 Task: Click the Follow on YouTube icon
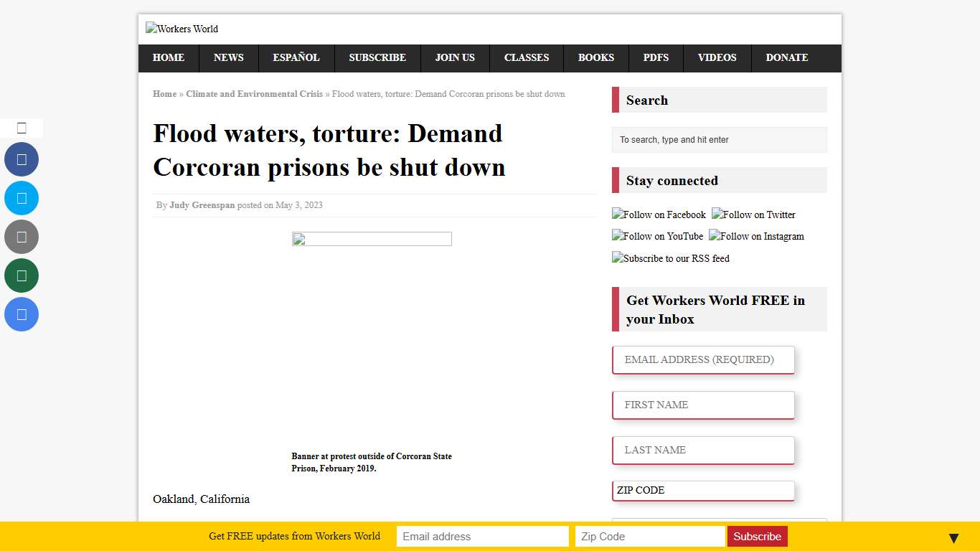coord(656,236)
